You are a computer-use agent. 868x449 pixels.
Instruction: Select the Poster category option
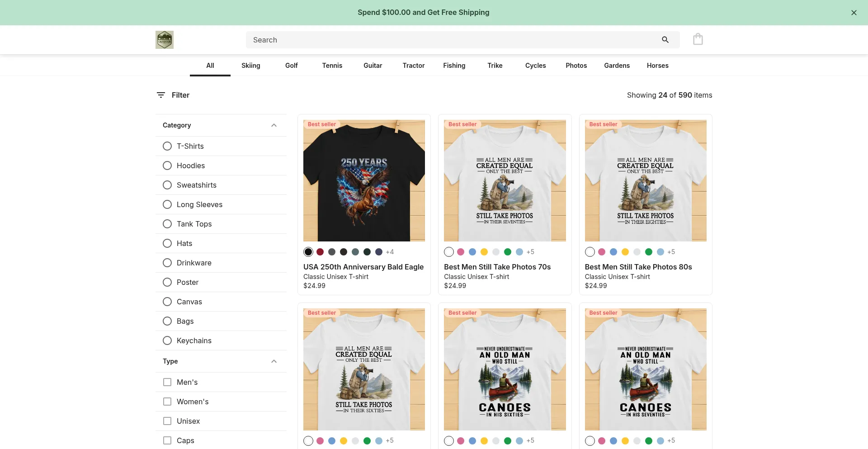point(167,282)
